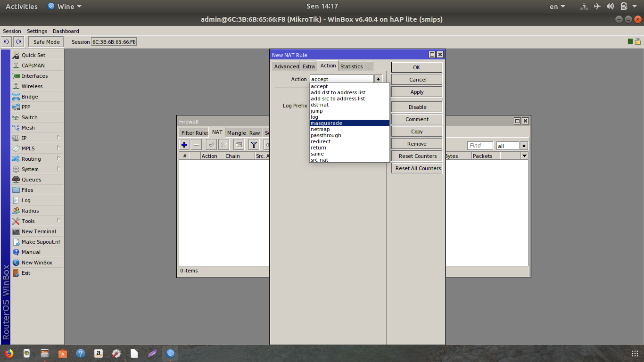Click the redo arrow icon
The image size is (644, 362).
coord(18,42)
